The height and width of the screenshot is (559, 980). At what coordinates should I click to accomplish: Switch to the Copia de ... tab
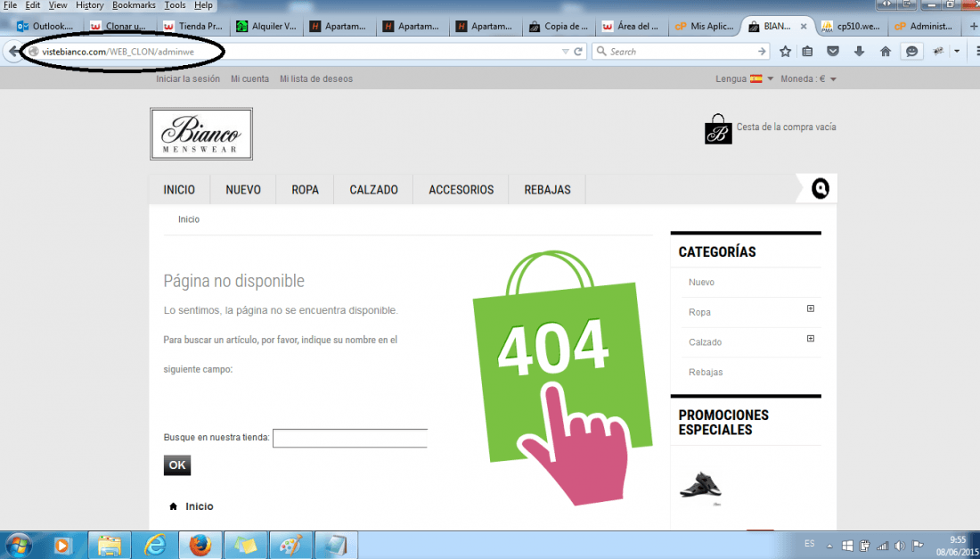(559, 26)
